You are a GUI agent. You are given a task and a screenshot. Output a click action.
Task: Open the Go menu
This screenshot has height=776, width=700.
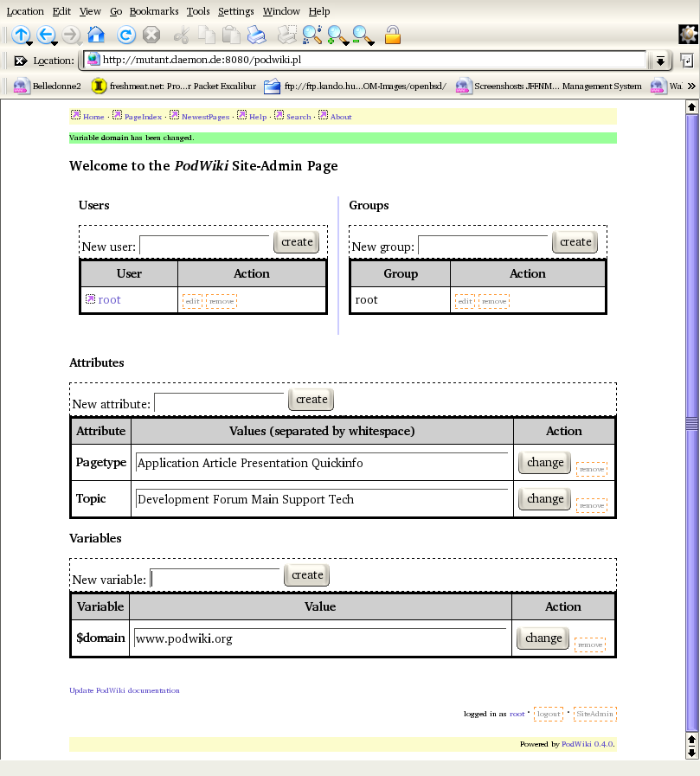coord(116,11)
